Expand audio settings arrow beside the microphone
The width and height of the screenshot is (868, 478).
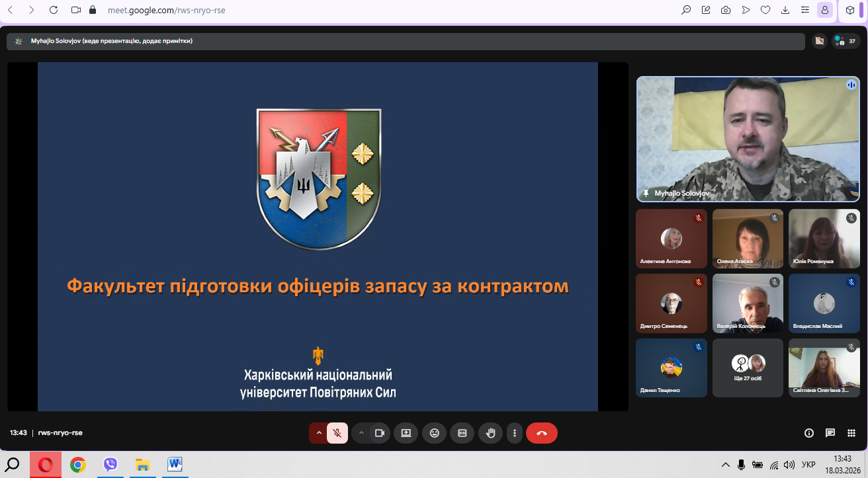tap(319, 433)
